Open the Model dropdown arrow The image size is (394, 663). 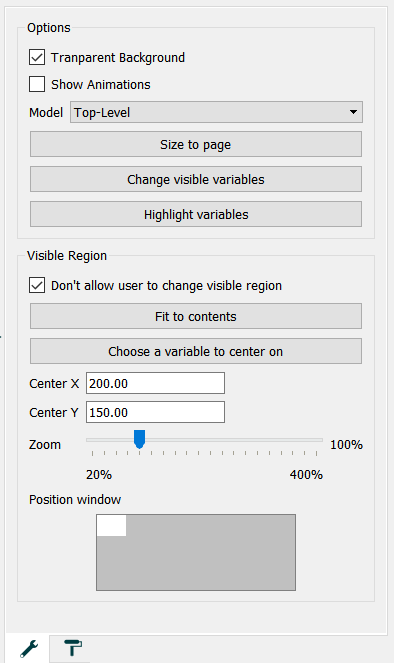click(x=353, y=112)
